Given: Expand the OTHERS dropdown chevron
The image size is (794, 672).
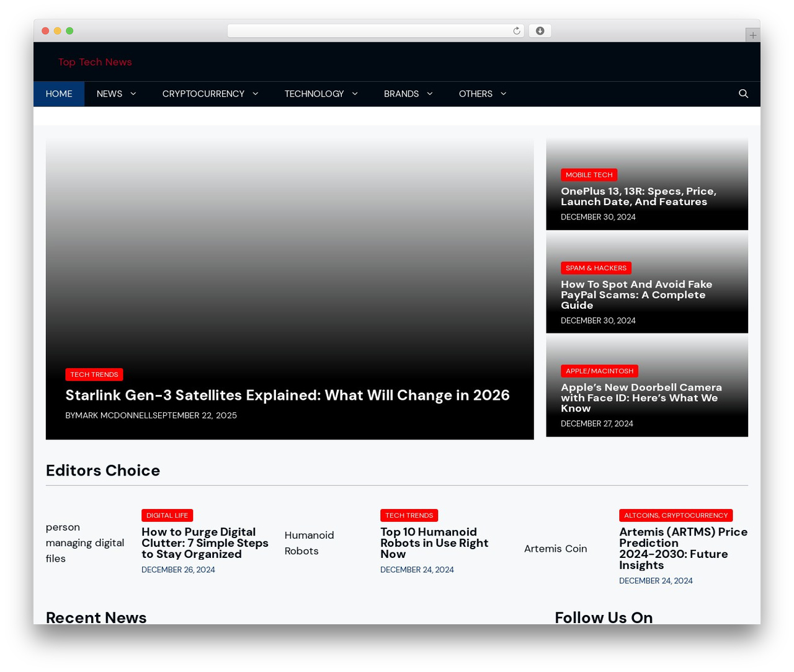Looking at the screenshot, I should pos(502,93).
